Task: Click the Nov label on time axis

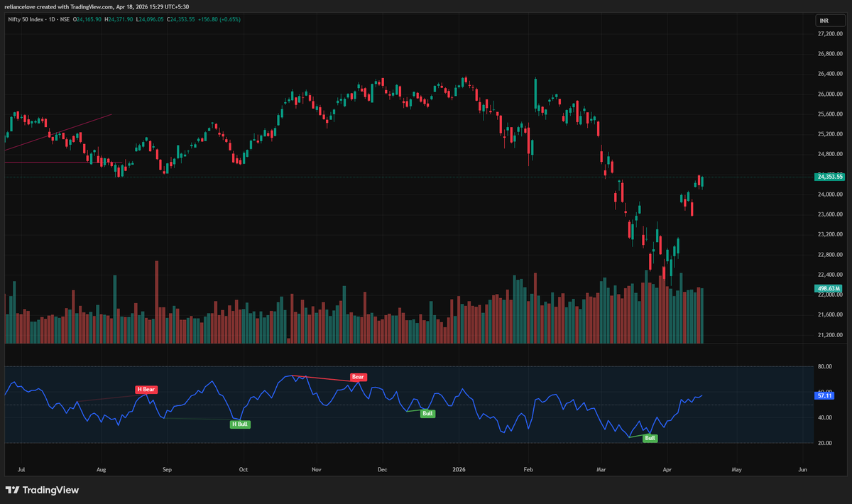Action: coord(317,469)
